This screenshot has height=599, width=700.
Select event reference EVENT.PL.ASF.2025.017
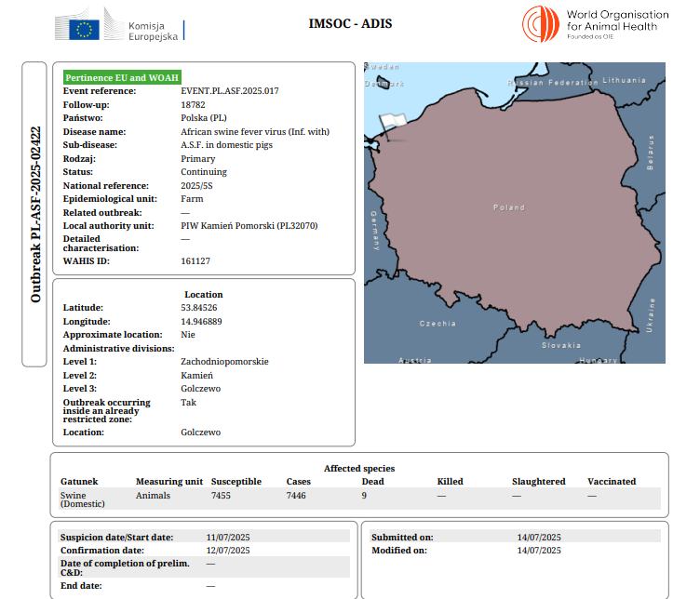[x=230, y=91]
